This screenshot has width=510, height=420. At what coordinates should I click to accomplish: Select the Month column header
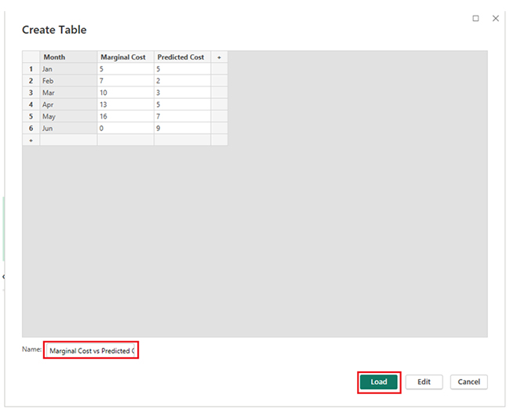click(x=68, y=57)
